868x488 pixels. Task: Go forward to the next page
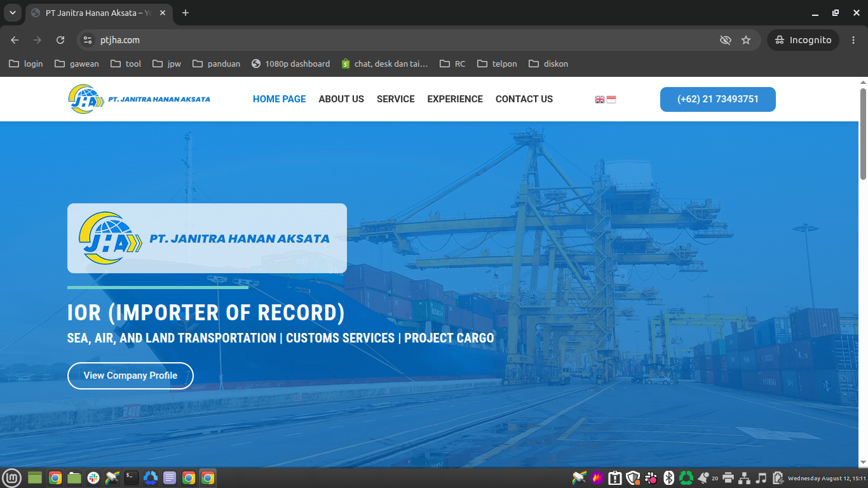[37, 40]
